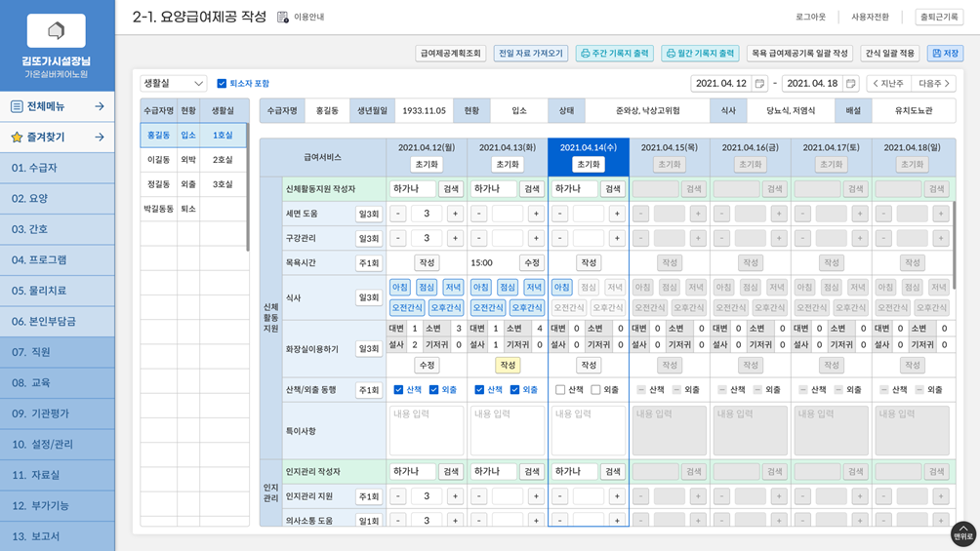Toggle 오후간식 for 04.14
This screenshot has width=980, height=551.
coord(607,308)
